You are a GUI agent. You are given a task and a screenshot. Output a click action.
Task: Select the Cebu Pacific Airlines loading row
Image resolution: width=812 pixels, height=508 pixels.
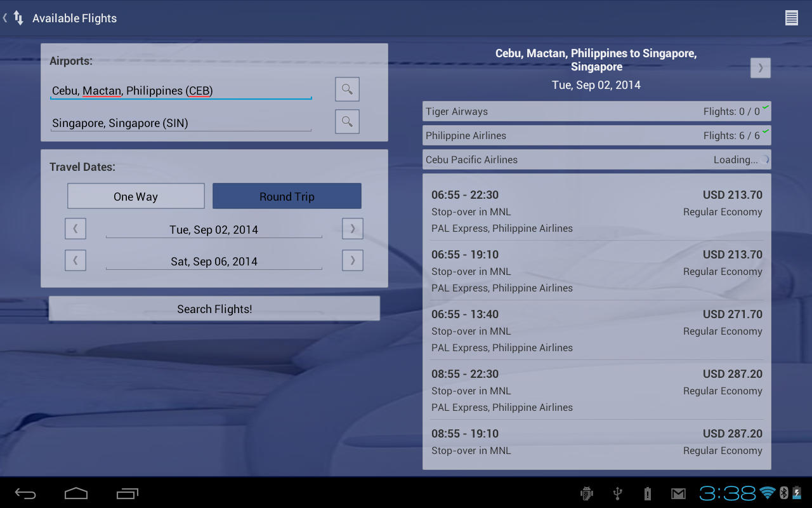coord(597,159)
